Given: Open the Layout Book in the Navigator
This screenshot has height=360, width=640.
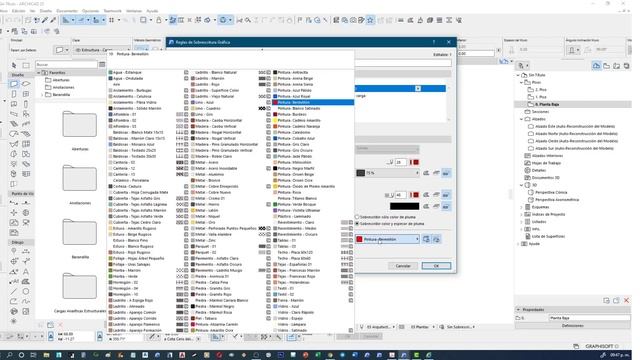Looking at the screenshot, I should (x=617, y=66).
